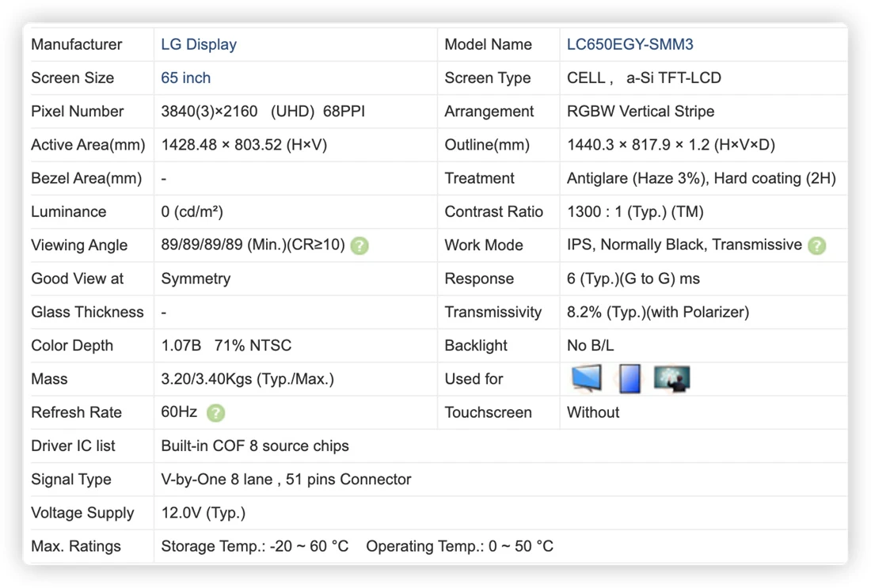Click the "RGBW Vertical Stripe" arrangement value

pyautogui.click(x=641, y=111)
